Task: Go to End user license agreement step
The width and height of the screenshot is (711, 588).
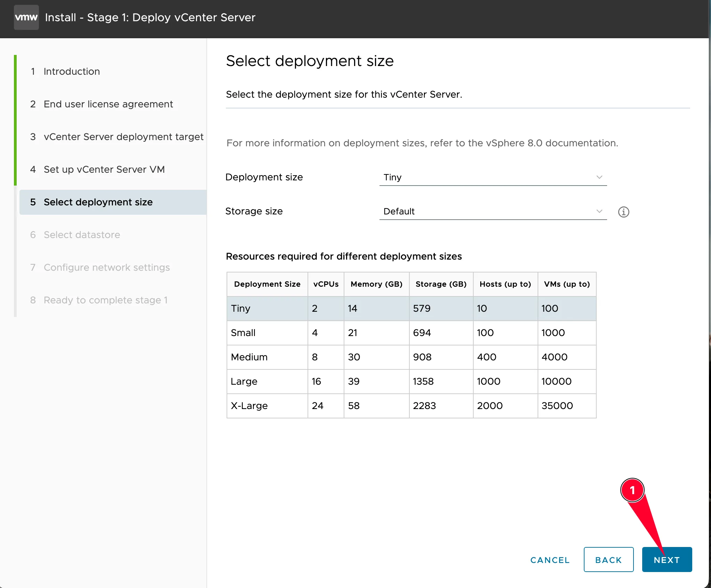Action: (101, 104)
